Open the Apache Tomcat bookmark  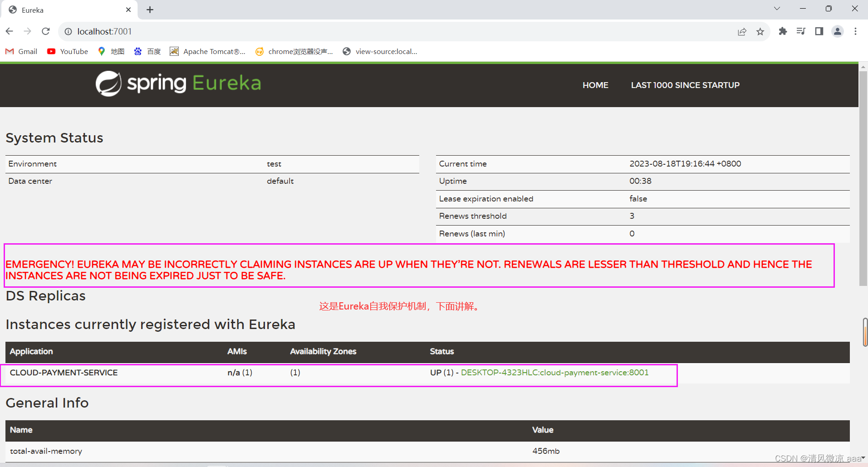pyautogui.click(x=207, y=51)
